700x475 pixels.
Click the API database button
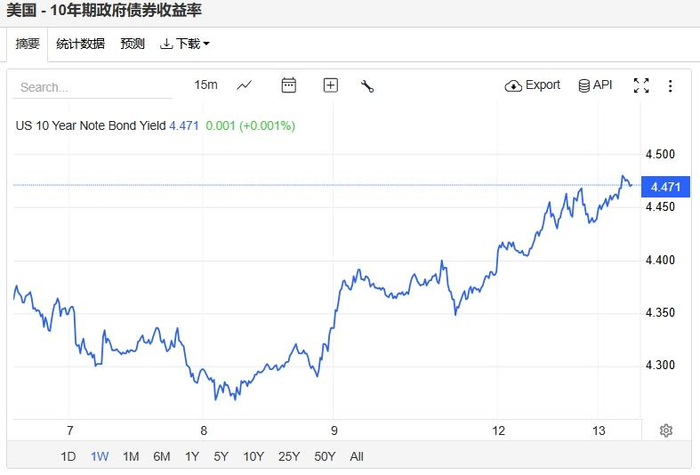[x=595, y=86]
